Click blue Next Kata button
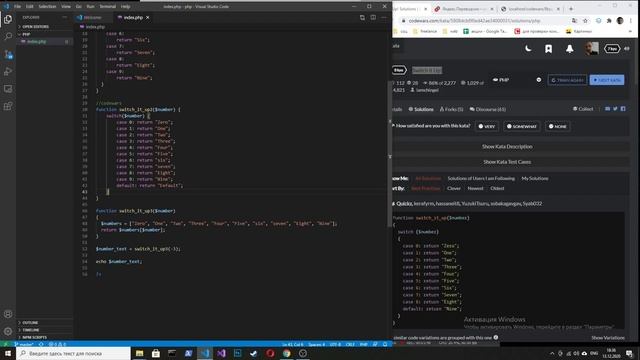This screenshot has height=360, width=640. [x=607, y=80]
